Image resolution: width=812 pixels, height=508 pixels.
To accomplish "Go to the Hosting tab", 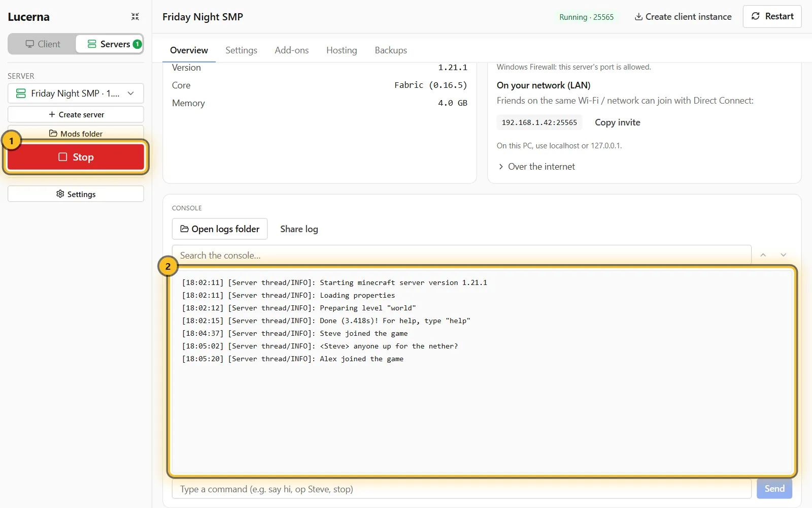I will (x=342, y=50).
